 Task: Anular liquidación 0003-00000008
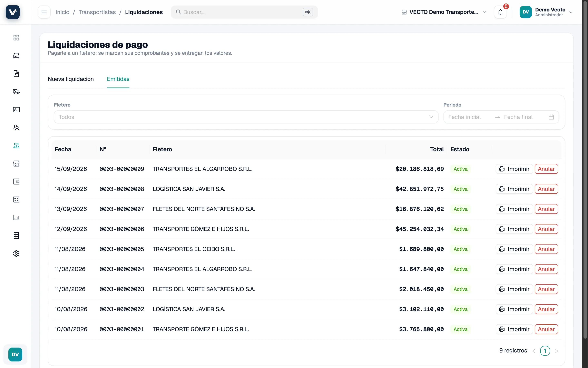[x=546, y=189]
